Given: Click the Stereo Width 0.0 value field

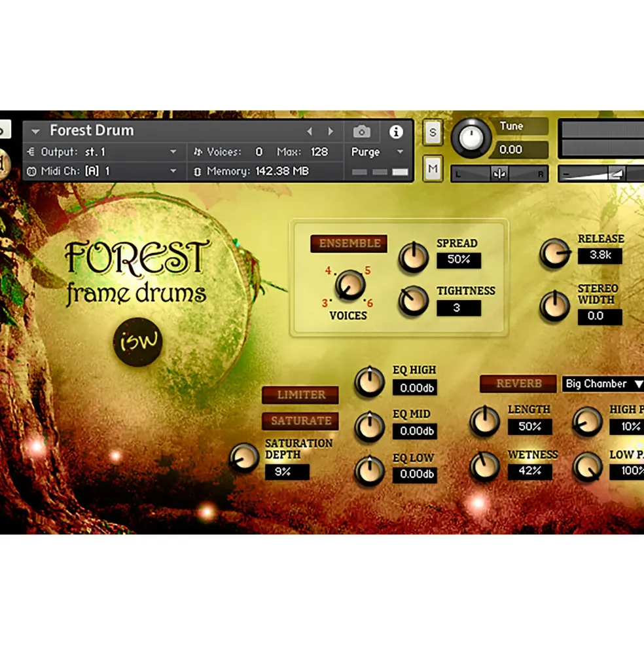Looking at the screenshot, I should [599, 316].
